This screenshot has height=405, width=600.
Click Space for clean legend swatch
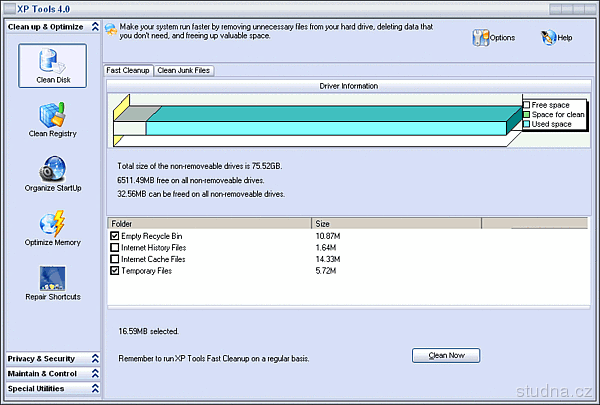(527, 114)
